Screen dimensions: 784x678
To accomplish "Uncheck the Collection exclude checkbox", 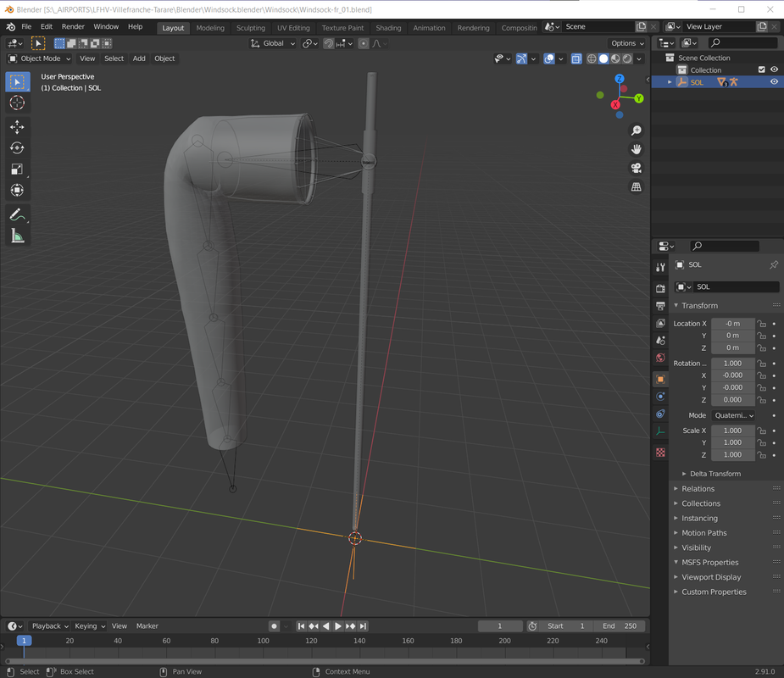I will tap(761, 70).
